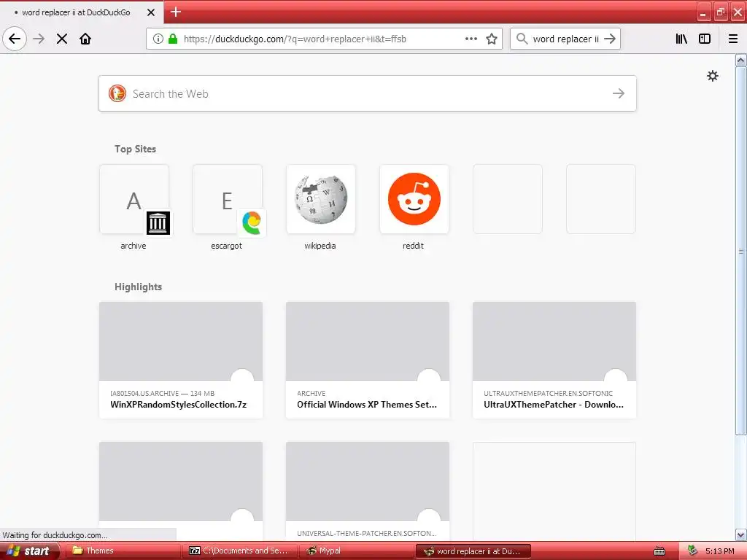Click the search bar magnifier icon

click(x=522, y=39)
